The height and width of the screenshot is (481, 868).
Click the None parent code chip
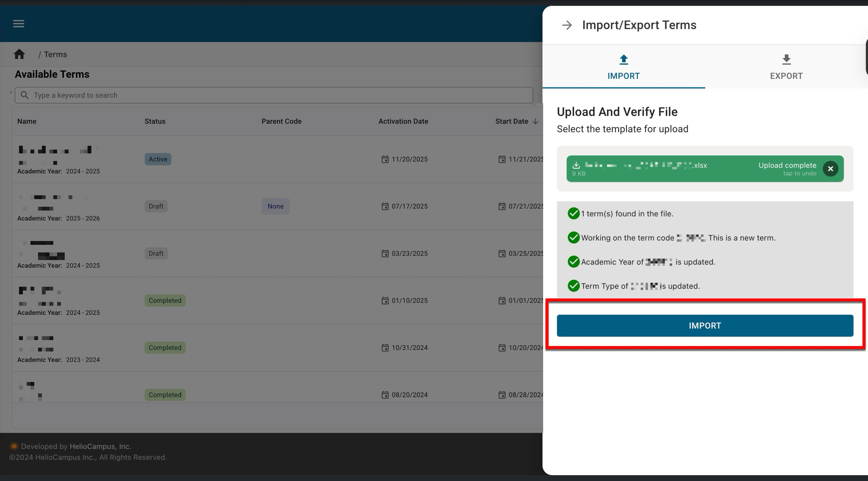pyautogui.click(x=275, y=206)
